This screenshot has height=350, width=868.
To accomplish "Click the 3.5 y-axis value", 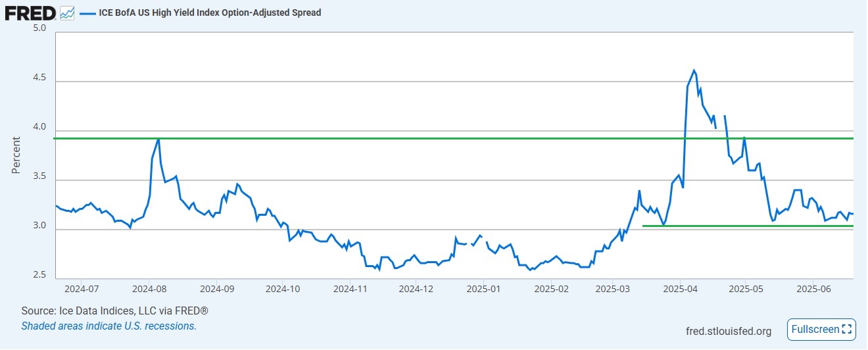I will pyautogui.click(x=39, y=176).
